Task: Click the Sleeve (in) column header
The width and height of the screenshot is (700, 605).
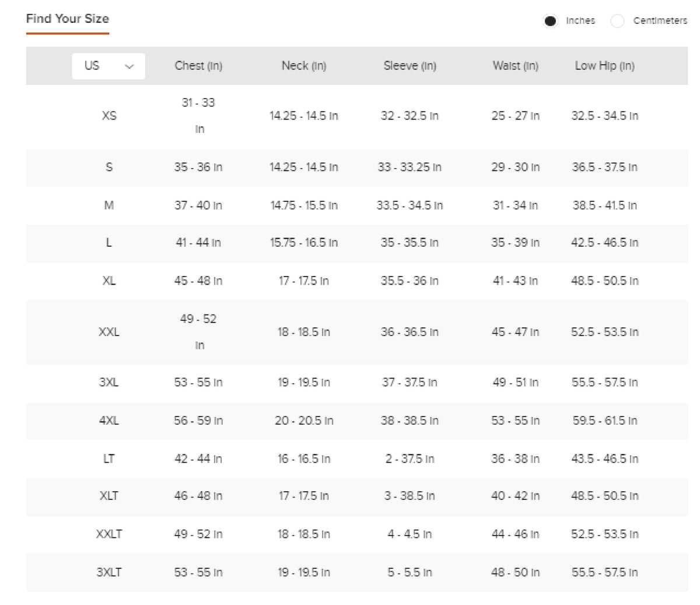Action: pos(410,66)
